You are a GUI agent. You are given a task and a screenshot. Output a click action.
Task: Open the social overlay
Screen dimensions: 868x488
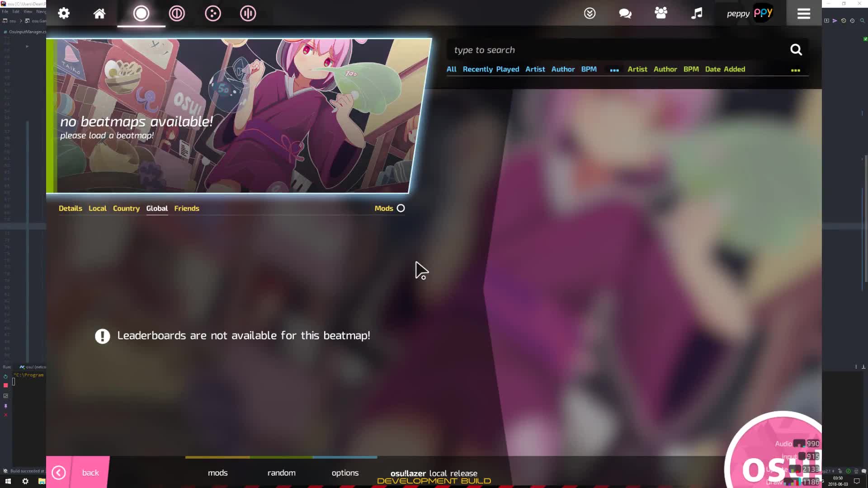pyautogui.click(x=661, y=13)
